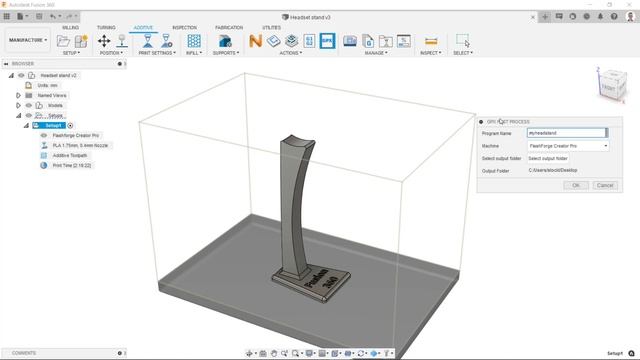The image size is (640, 360).
Task: Select the Print Time tree item
Action: coord(71,165)
